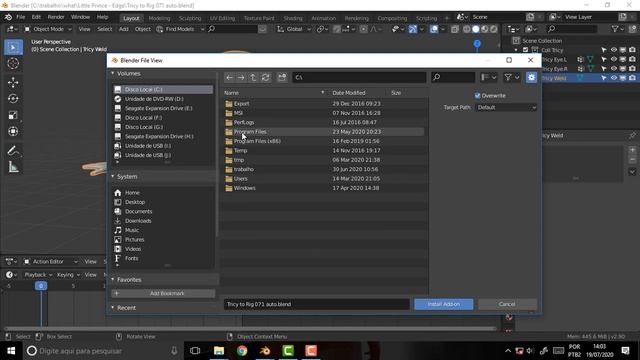Collapse the Recent panel

(x=113, y=308)
